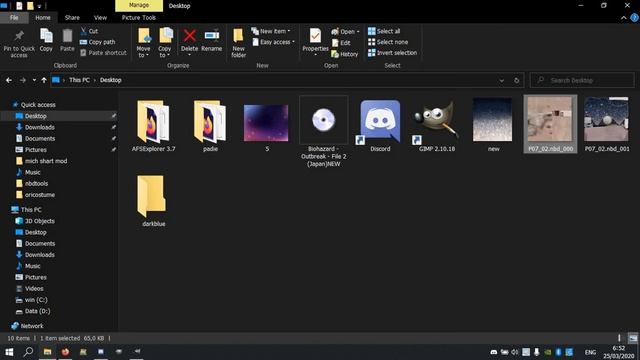
Task: Open Videos in navigation pane
Action: [x=34, y=289]
